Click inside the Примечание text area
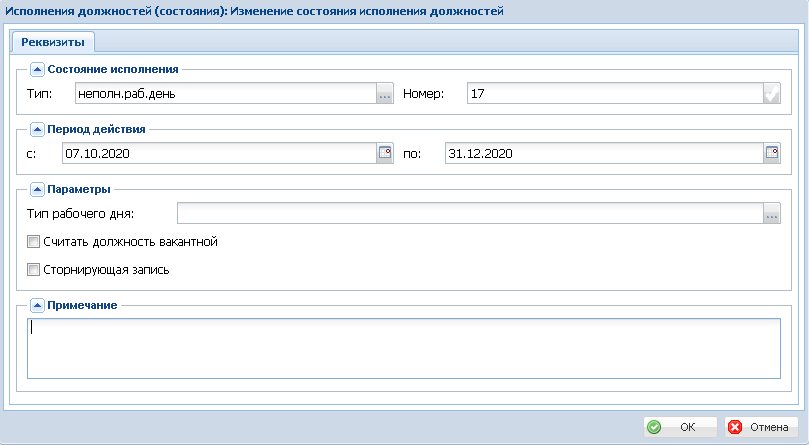The width and height of the screenshot is (809, 445). tap(403, 348)
